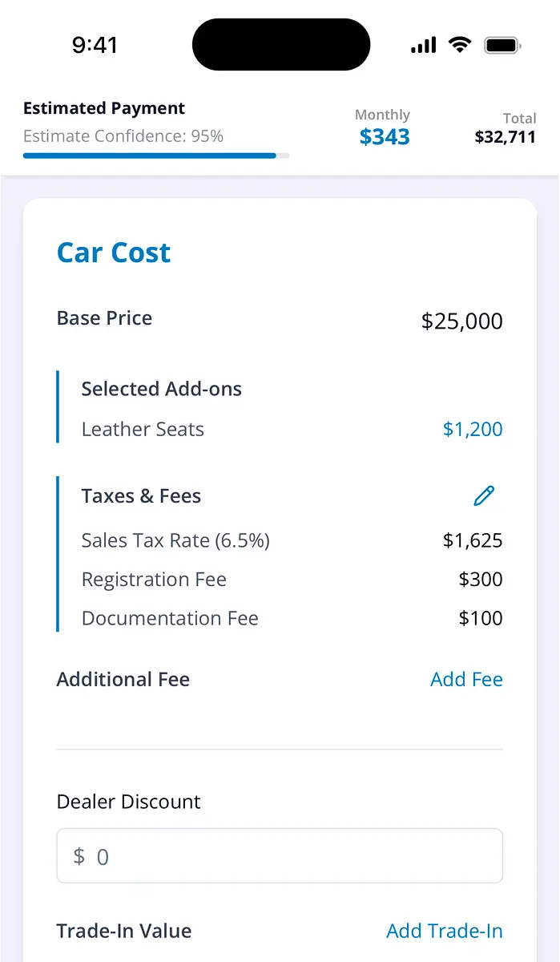Click the $1,200 Leather Seats price
Image resolution: width=560 pixels, height=962 pixels.
point(473,429)
